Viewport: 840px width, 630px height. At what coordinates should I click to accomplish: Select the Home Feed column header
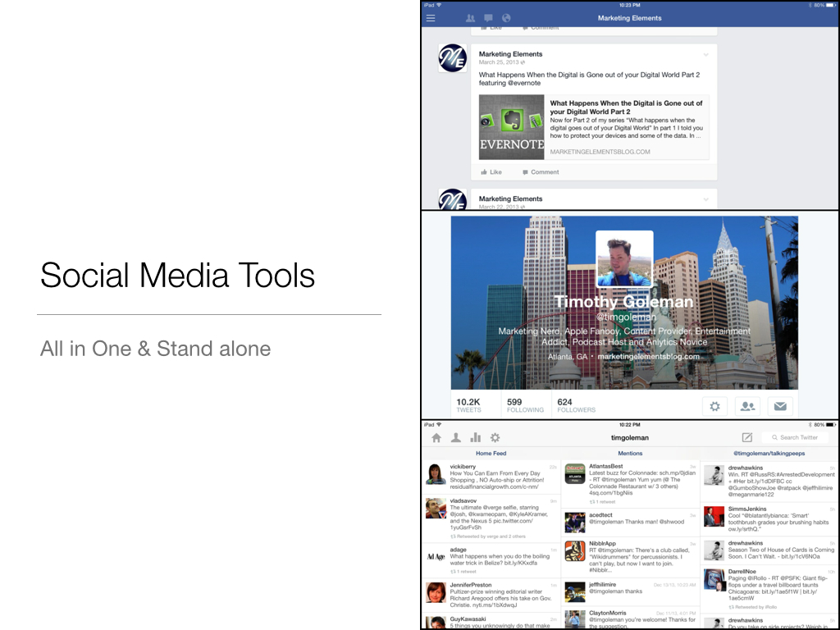(x=491, y=453)
